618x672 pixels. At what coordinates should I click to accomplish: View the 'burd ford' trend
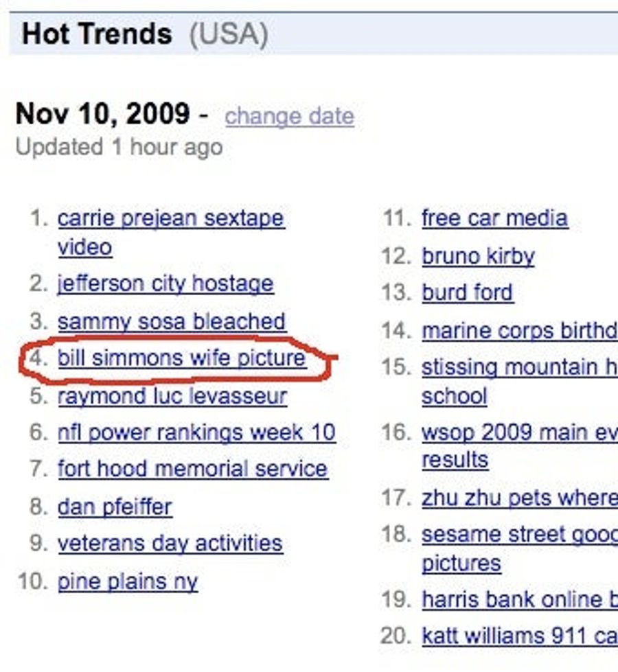click(468, 292)
